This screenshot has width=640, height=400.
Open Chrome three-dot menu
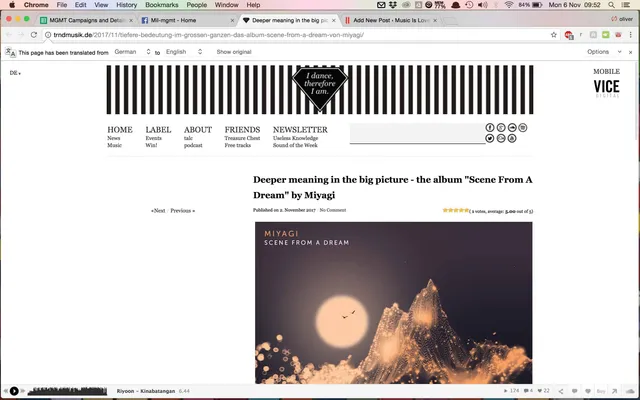click(631, 35)
